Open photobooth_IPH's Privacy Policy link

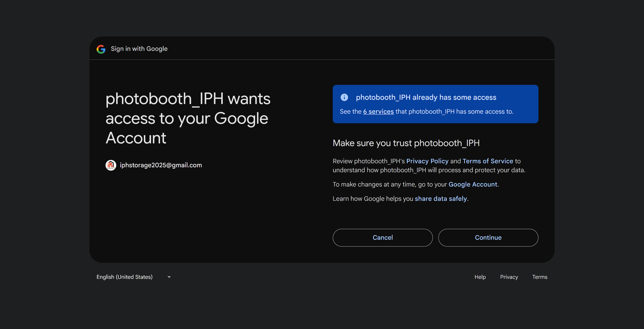[x=427, y=161]
